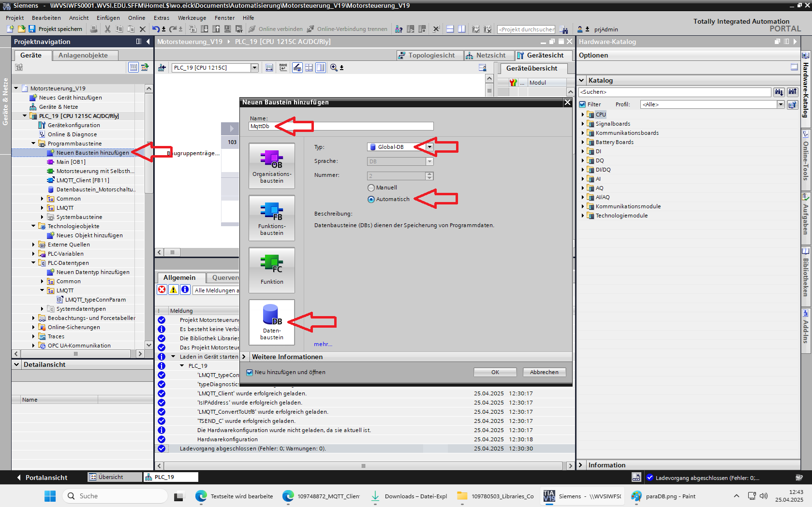
Task: Click search downward icon in Hardware-Katalog
Action: [x=779, y=92]
